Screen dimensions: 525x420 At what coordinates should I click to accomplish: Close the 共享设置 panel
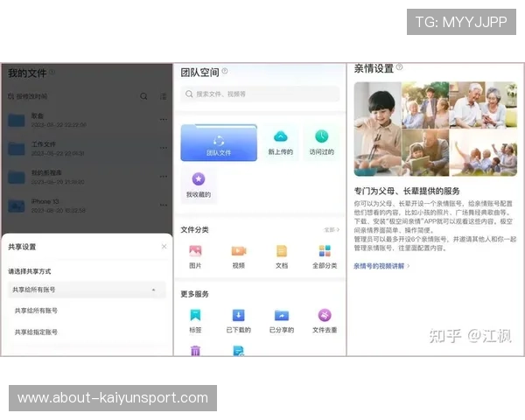point(164,247)
